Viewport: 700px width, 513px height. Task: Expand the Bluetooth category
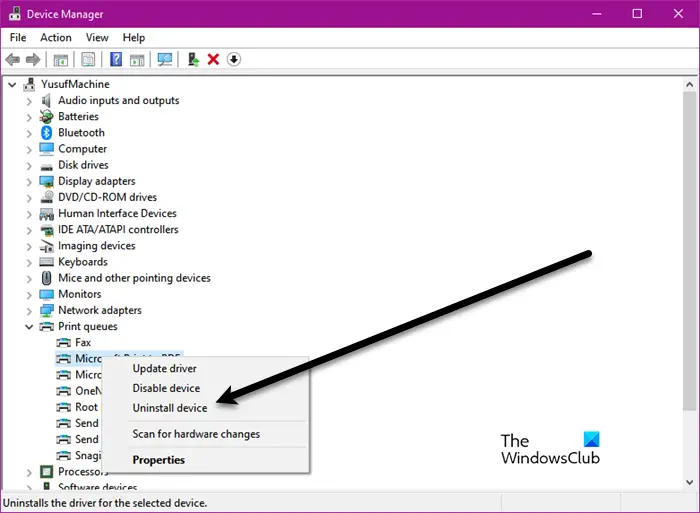pyautogui.click(x=29, y=133)
